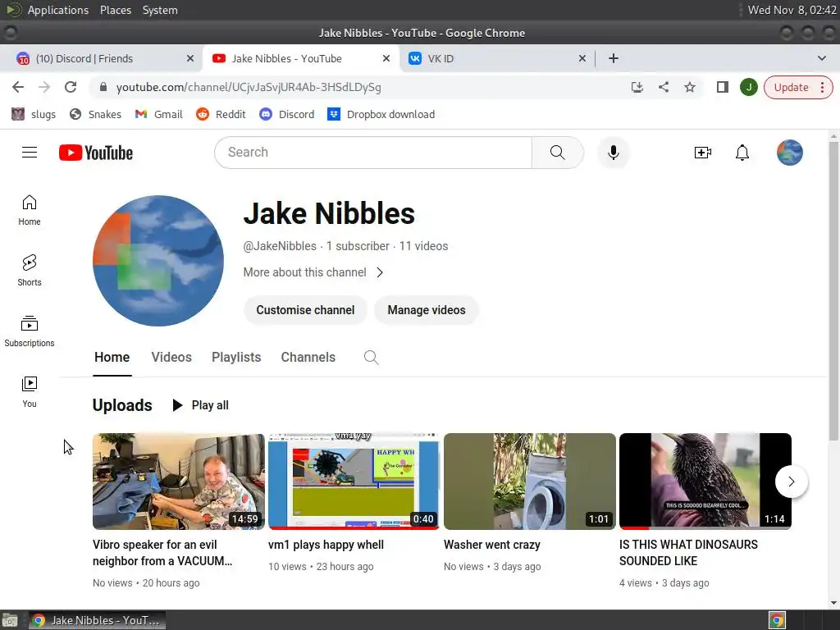
Task: Open the slugs bookmark
Action: tap(34, 114)
